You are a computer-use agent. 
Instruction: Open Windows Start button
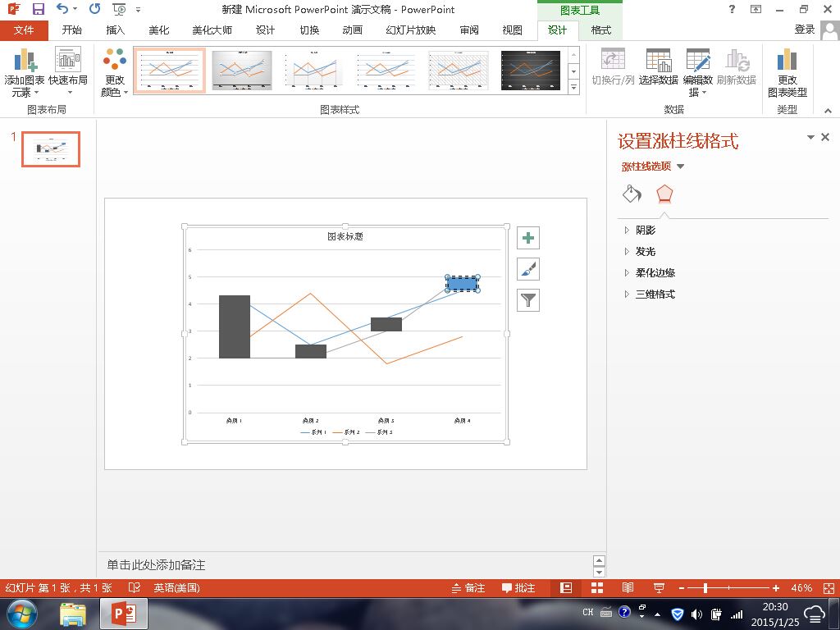pos(22,614)
